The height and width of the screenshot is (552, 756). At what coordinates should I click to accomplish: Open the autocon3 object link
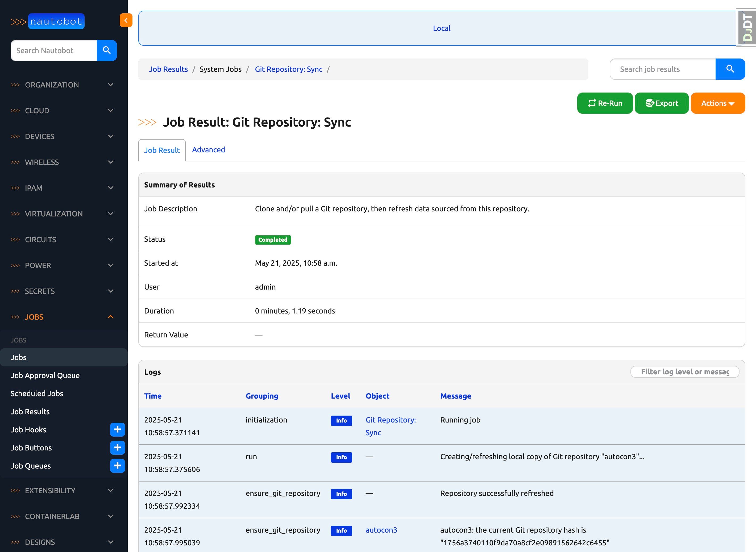pos(381,530)
